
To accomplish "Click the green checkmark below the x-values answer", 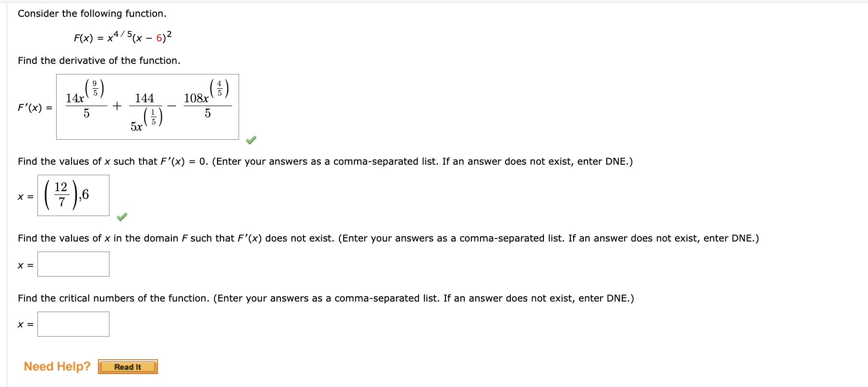I will click(x=122, y=218).
